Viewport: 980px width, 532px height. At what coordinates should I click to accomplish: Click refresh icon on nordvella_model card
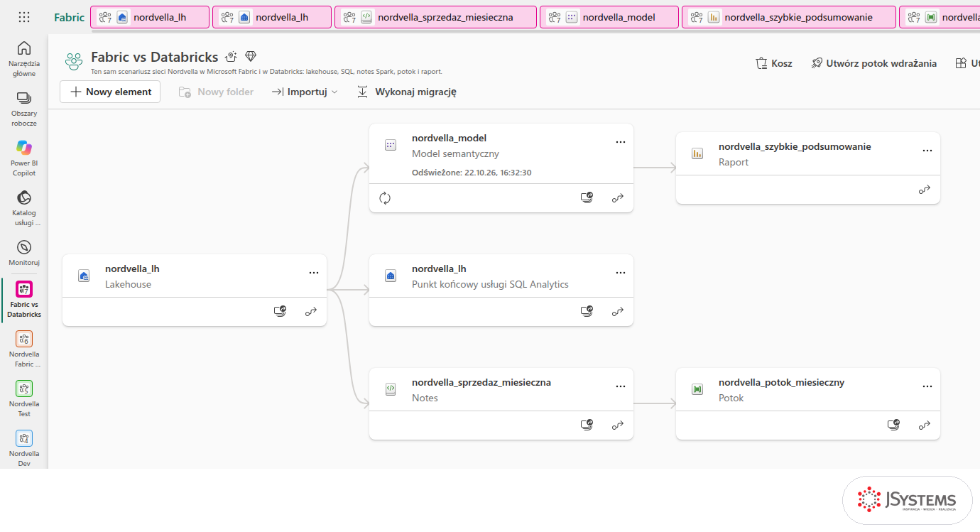385,198
